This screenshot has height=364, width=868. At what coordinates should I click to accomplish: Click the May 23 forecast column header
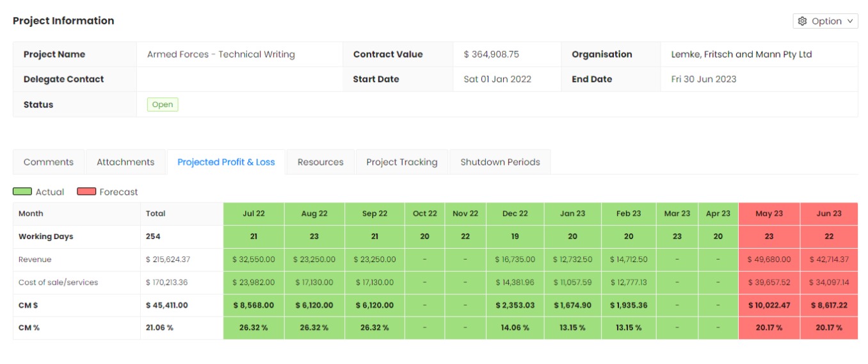click(x=769, y=213)
